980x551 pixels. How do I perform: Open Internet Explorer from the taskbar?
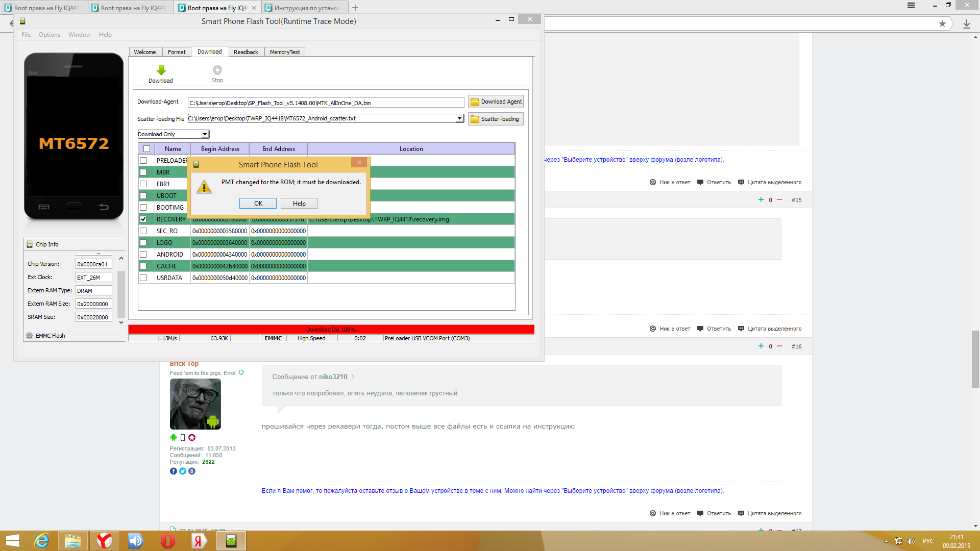point(41,540)
